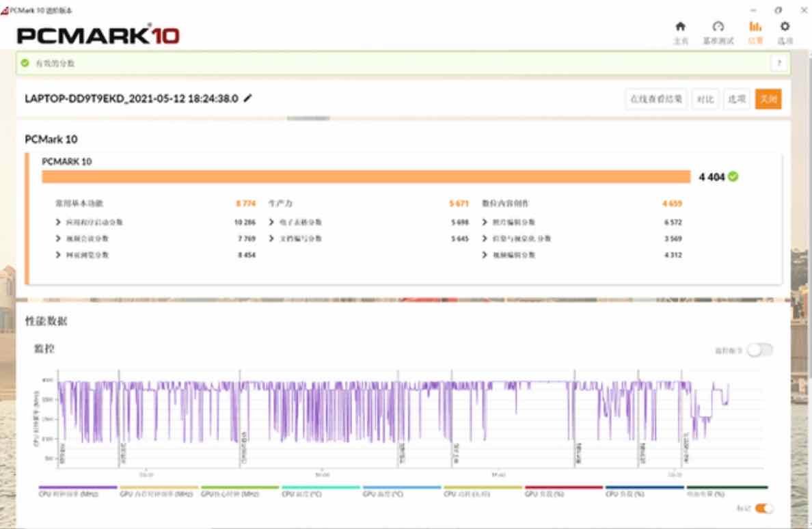Click the Compare (对比) button
The height and width of the screenshot is (529, 812).
(x=705, y=99)
